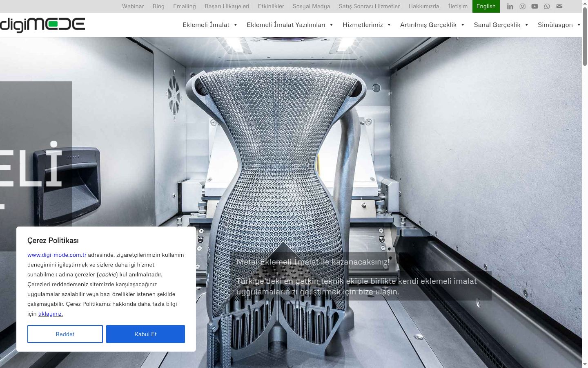Open the tıklayınız cookie policy link

pyautogui.click(x=51, y=314)
